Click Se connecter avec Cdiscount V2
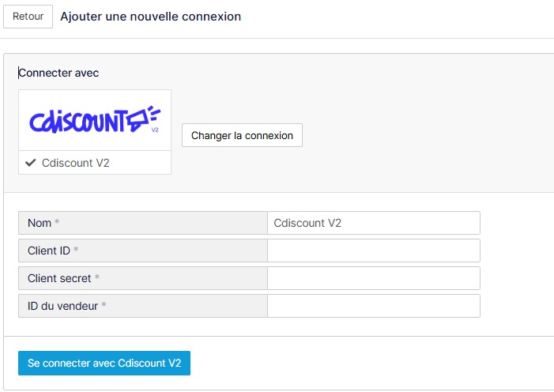This screenshot has width=554, height=392. click(104, 363)
